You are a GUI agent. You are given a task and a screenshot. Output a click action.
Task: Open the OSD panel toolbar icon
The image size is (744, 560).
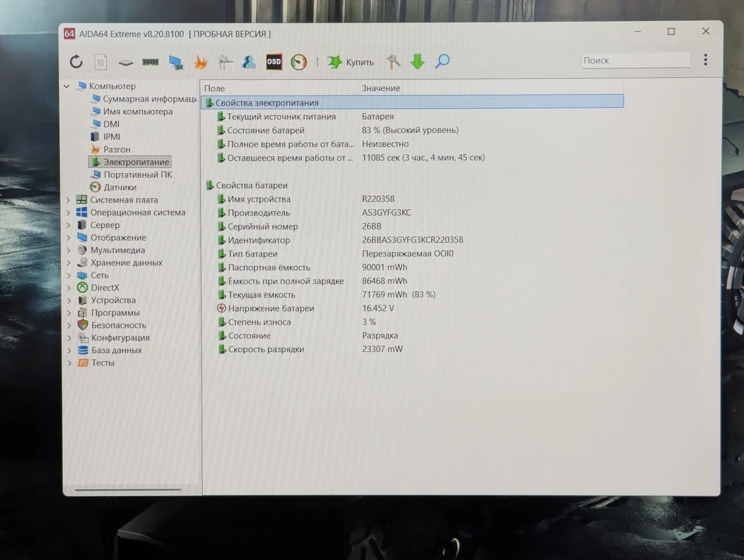pos(274,62)
